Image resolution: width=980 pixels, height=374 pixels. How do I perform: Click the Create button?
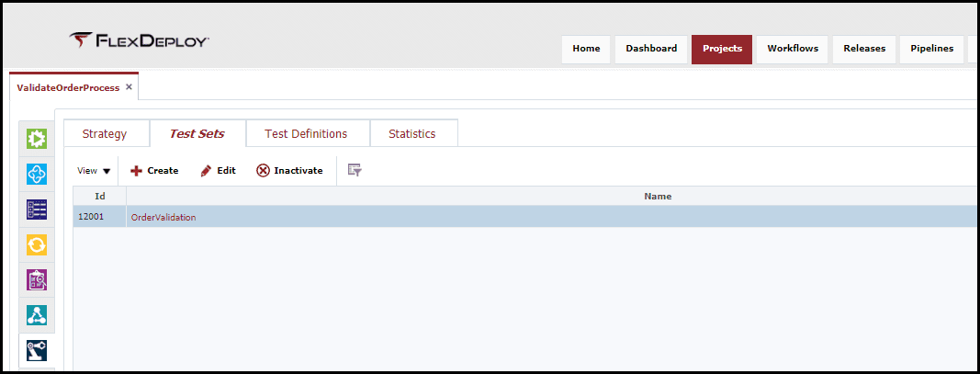coord(154,171)
